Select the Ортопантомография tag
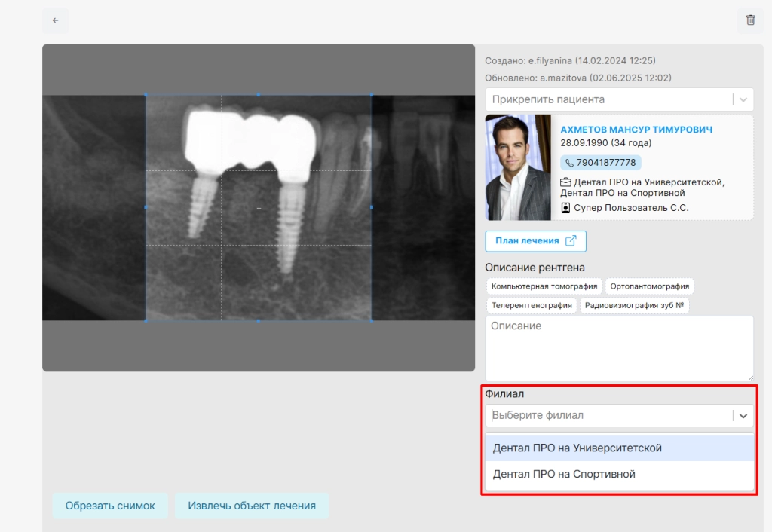 [x=649, y=286]
